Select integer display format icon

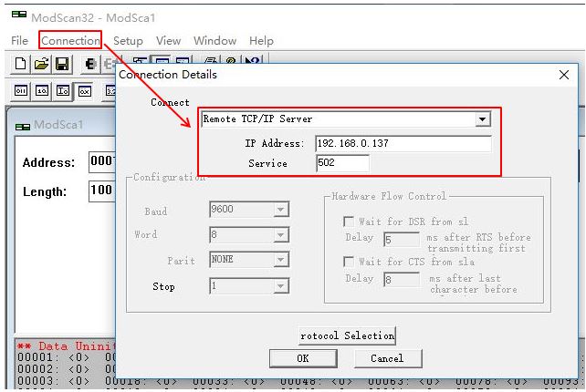[62, 91]
